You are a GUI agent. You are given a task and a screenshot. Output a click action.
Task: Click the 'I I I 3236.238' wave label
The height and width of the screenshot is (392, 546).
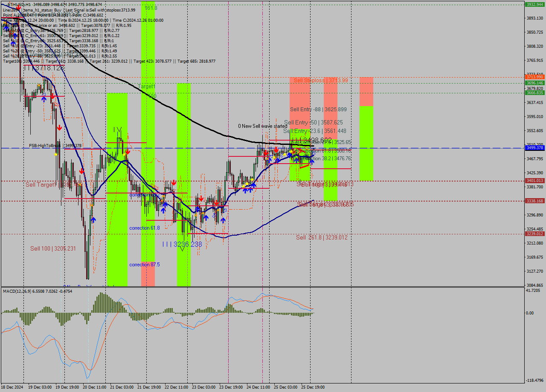pos(182,244)
